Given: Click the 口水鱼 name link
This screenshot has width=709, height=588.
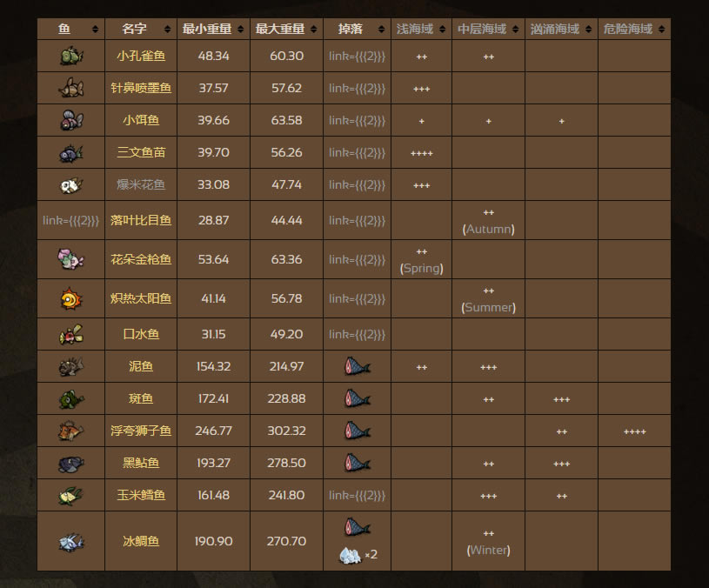Looking at the screenshot, I should tap(140, 335).
